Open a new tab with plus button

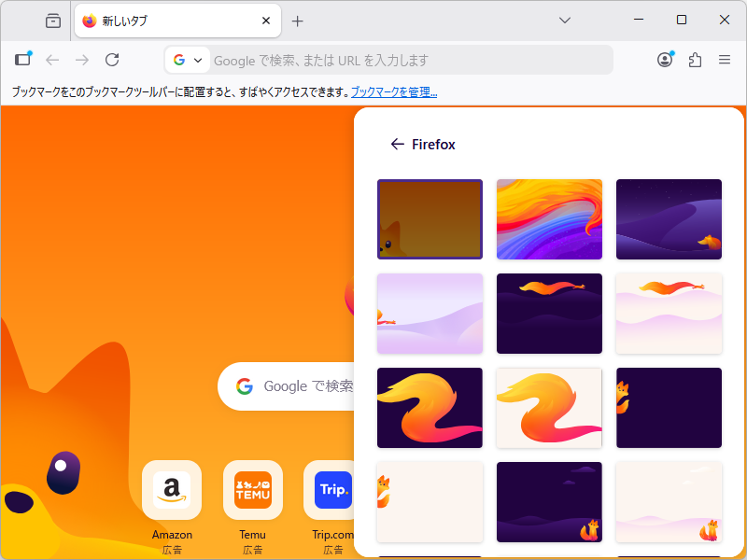297,21
